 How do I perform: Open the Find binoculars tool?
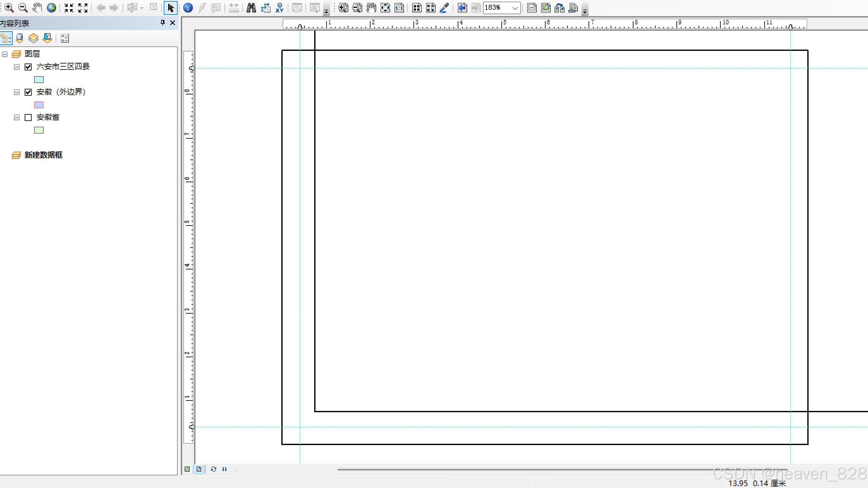(251, 7)
